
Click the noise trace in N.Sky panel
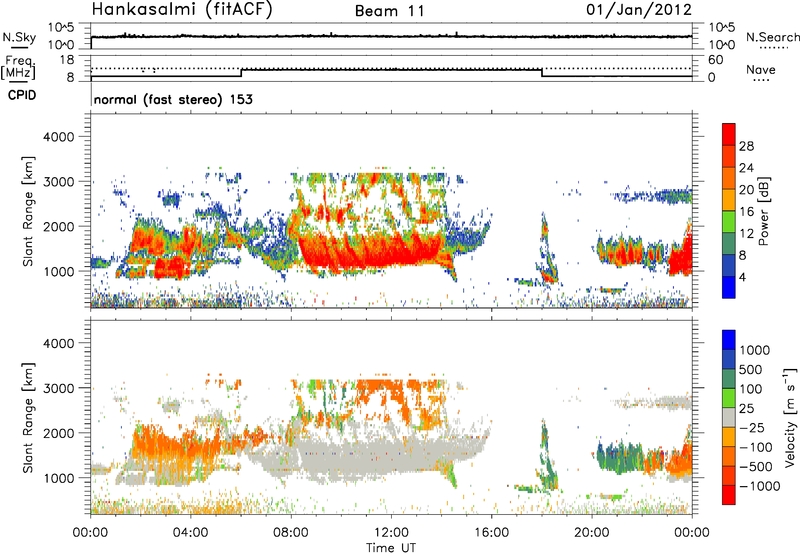pyautogui.click(x=391, y=36)
